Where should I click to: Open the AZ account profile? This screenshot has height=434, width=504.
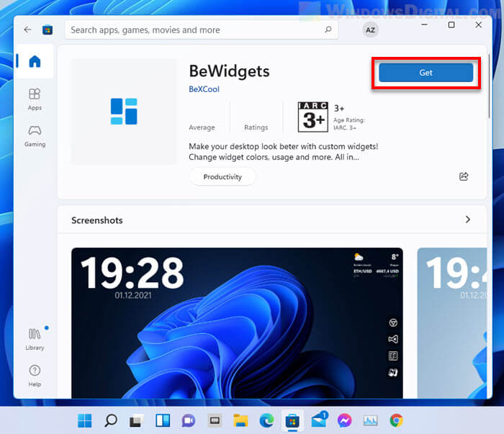coord(370,30)
